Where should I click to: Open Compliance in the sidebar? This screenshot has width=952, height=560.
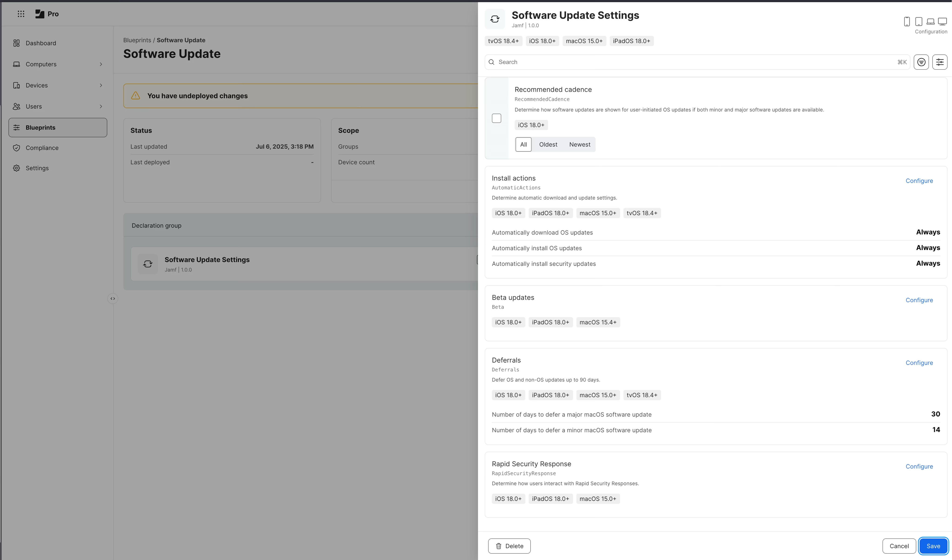coord(42,148)
